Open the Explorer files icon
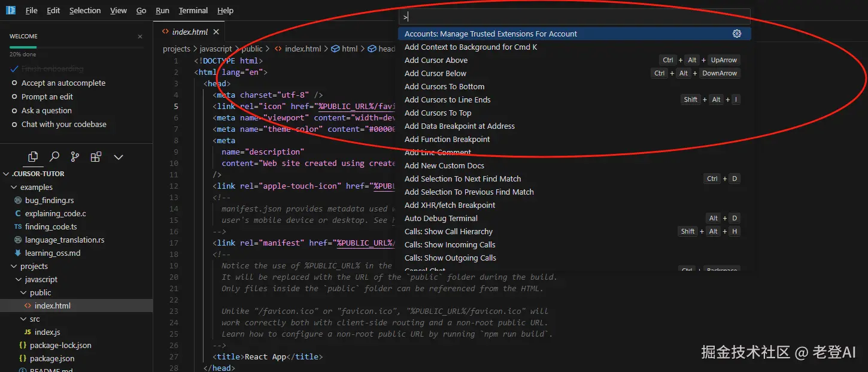868x372 pixels. [33, 157]
